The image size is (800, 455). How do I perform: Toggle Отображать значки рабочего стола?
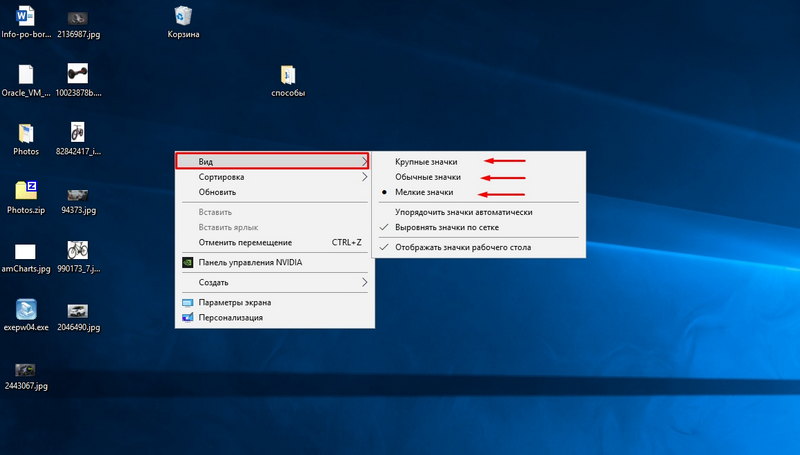point(462,247)
